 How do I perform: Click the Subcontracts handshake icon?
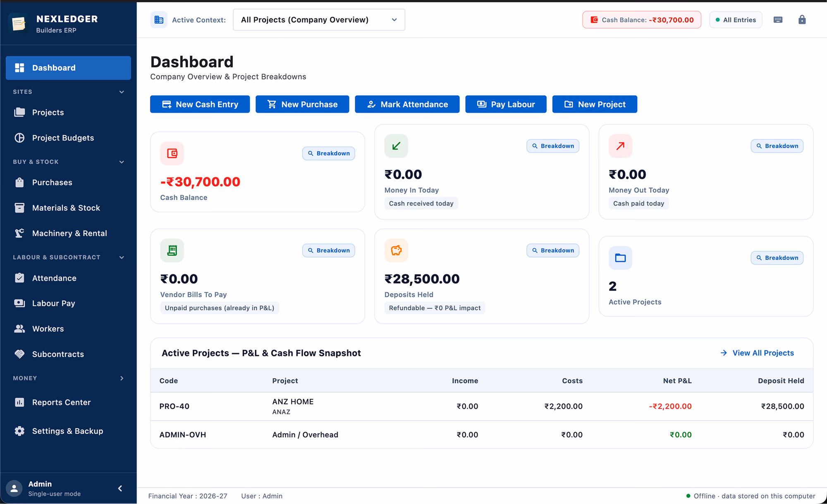tap(19, 354)
